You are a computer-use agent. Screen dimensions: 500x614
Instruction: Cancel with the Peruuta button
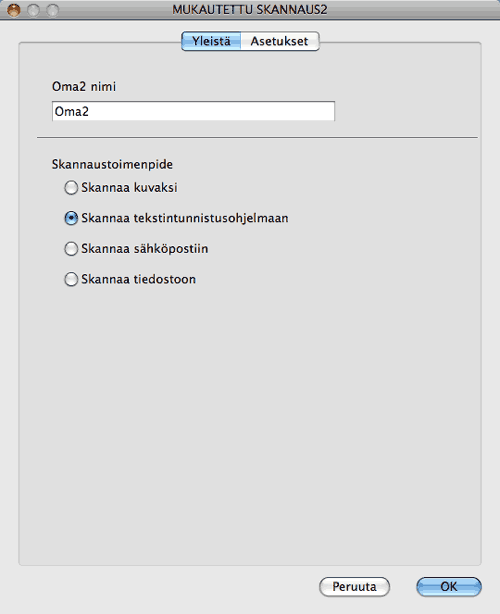(354, 587)
